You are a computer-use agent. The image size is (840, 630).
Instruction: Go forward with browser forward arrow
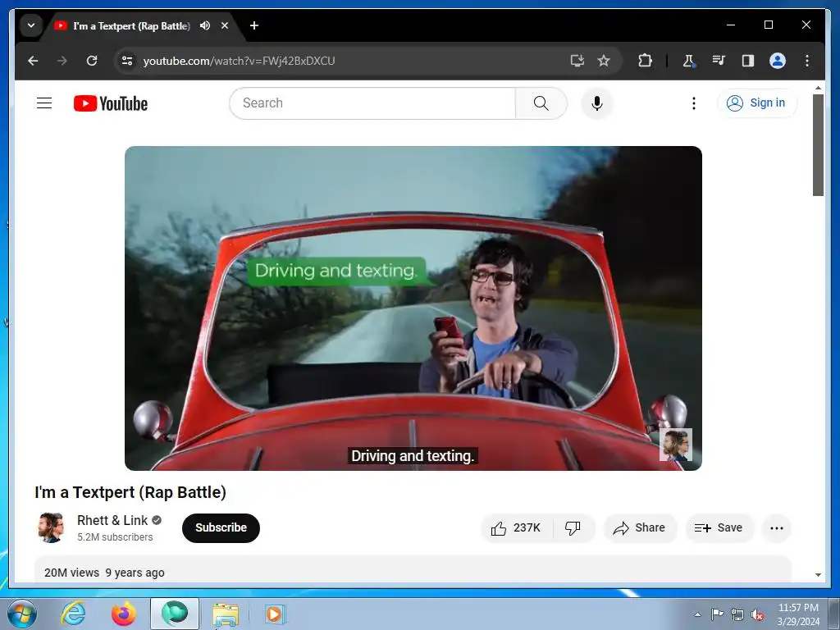(x=62, y=61)
